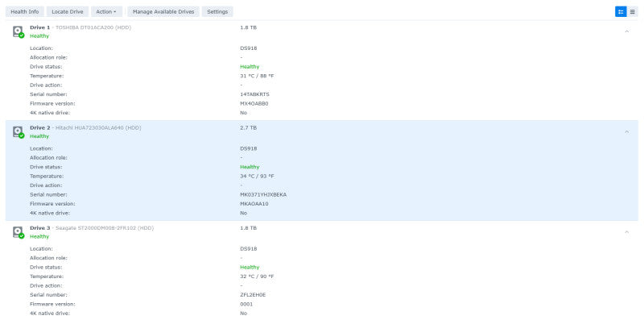This screenshot has width=644, height=320.
Task: Click the Drive 1 healthy disk icon
Action: pyautogui.click(x=19, y=31)
